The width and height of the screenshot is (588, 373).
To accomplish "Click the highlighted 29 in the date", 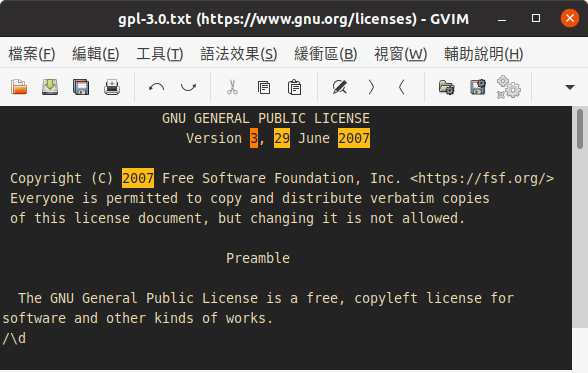I will 282,138.
